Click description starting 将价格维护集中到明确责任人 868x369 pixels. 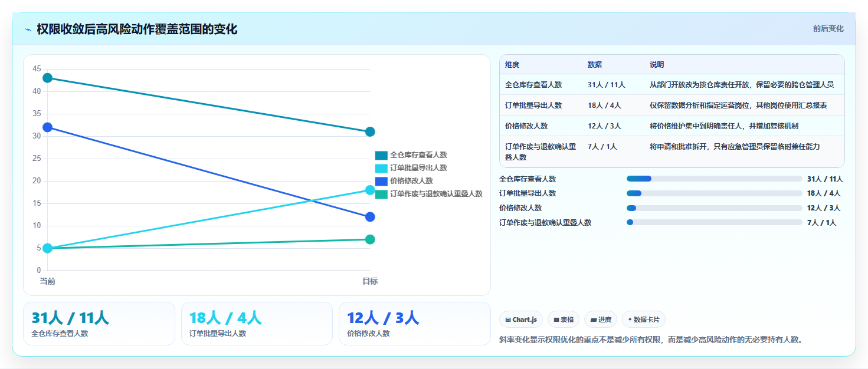[724, 126]
